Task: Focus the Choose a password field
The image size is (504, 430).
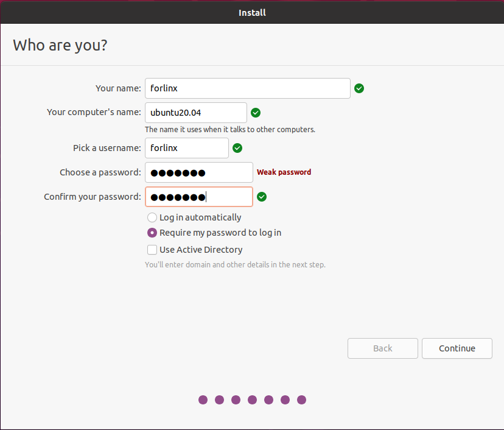Action: [198, 172]
